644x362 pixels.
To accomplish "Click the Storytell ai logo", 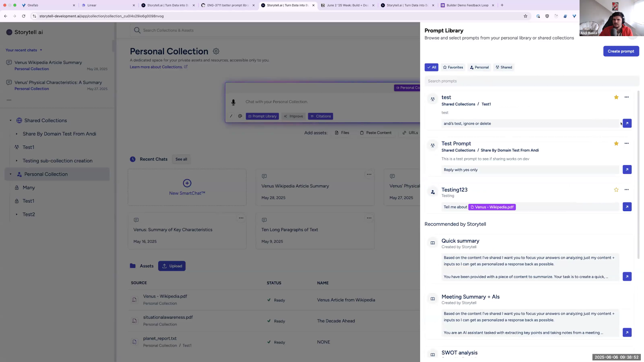I will pyautogui.click(x=25, y=32).
